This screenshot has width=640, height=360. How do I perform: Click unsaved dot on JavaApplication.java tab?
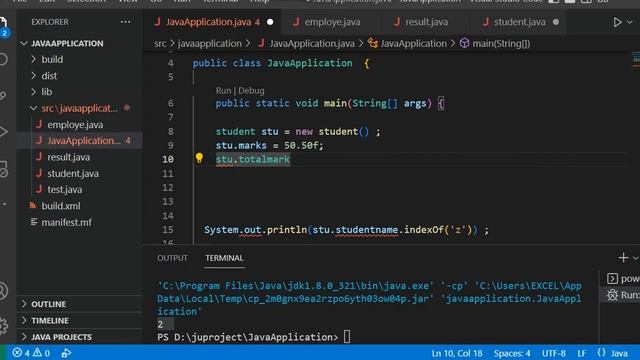coord(270,22)
